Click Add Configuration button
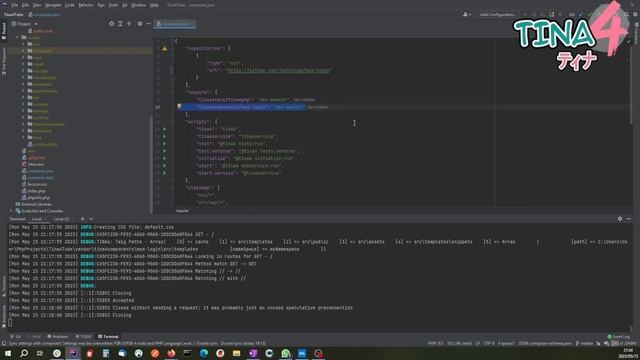Viewport: 640px width, 360px height. (x=498, y=14)
